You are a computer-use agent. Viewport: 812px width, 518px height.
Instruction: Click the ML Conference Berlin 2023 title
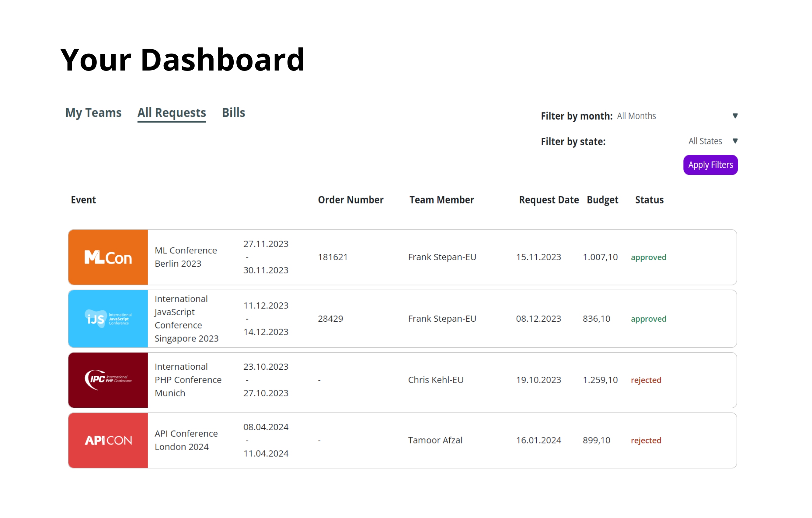[186, 257]
